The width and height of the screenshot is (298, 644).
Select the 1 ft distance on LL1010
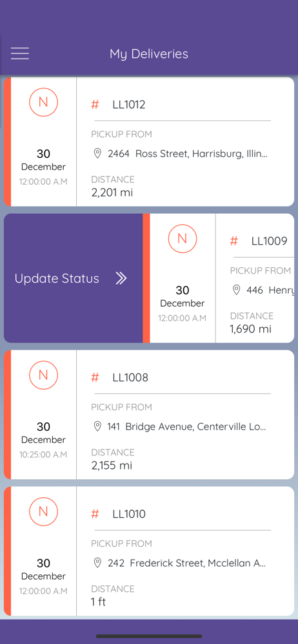pyautogui.click(x=99, y=601)
